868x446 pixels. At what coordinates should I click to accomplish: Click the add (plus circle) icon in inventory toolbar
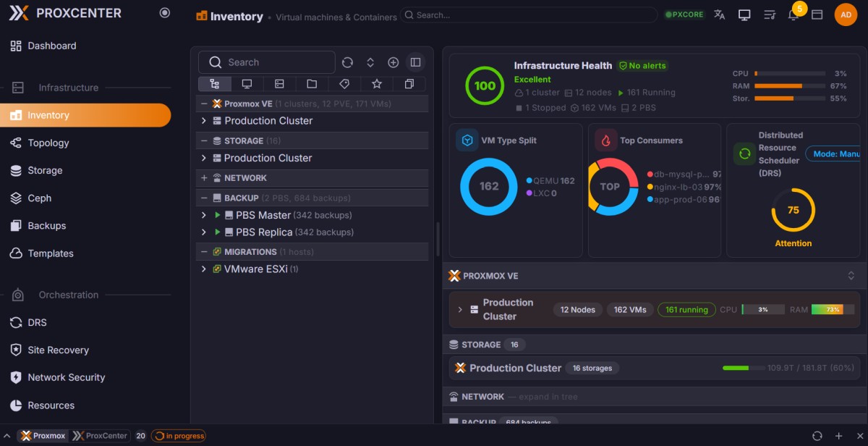[393, 62]
